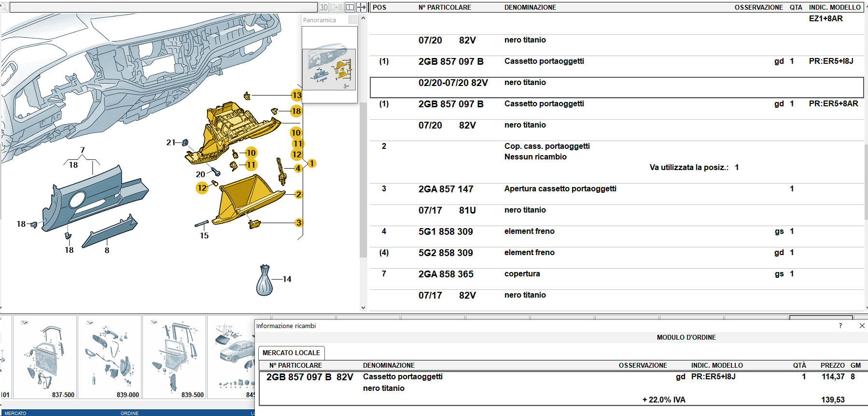This screenshot has height=416, width=868.
Task: Click the PREZZO header in the order module
Action: tap(832, 365)
